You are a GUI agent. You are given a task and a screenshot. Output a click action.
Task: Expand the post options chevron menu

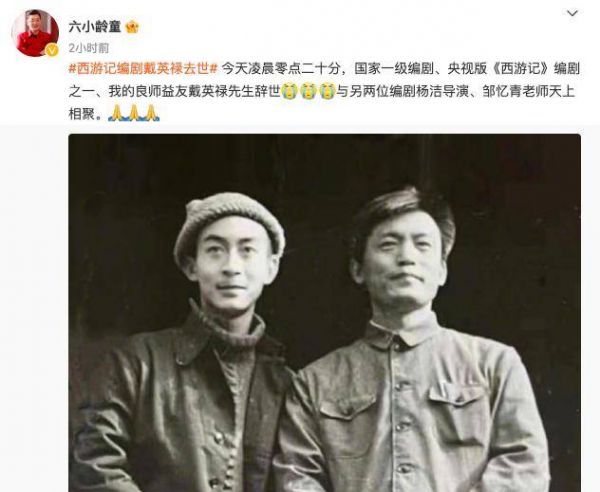coord(572,13)
